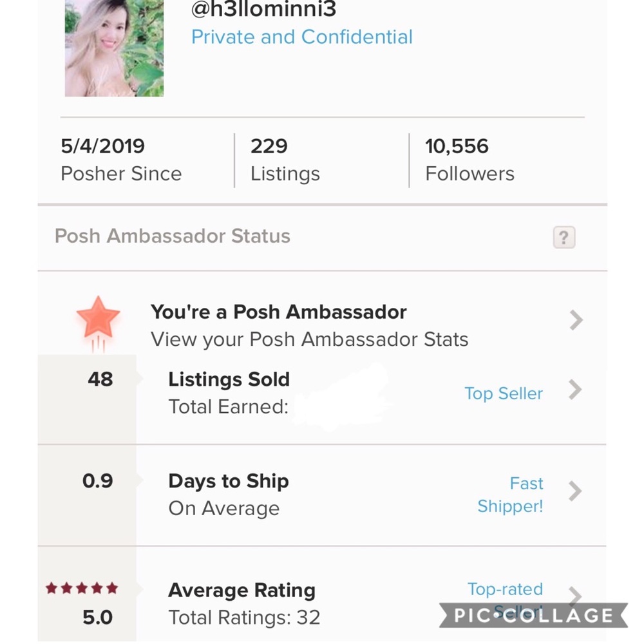Open the 10,556 Followers stat
The height and width of the screenshot is (644, 644).
469,160
